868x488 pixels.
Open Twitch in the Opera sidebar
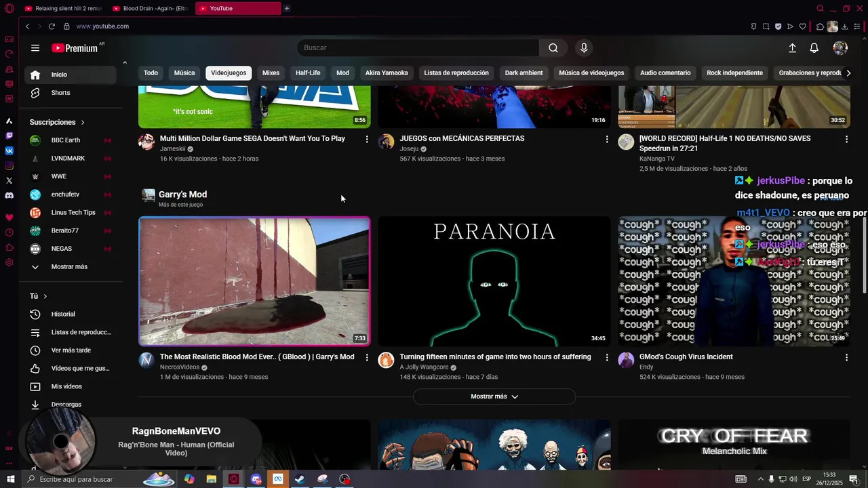9,136
